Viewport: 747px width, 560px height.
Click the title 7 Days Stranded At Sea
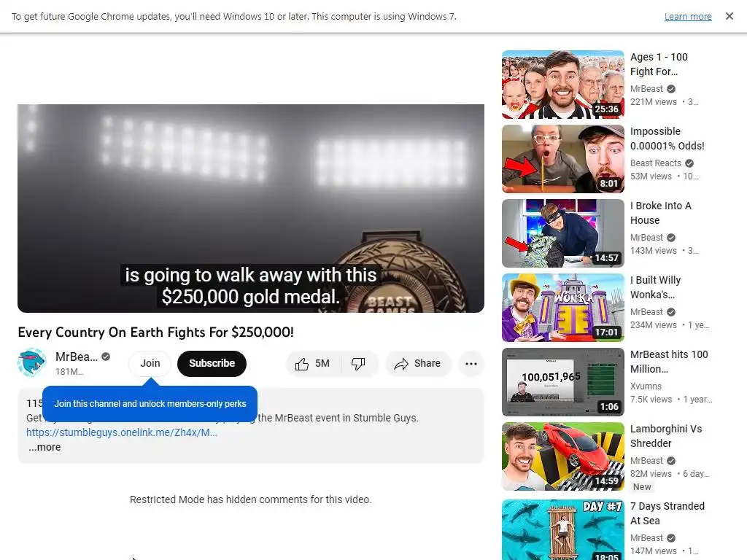[667, 513]
